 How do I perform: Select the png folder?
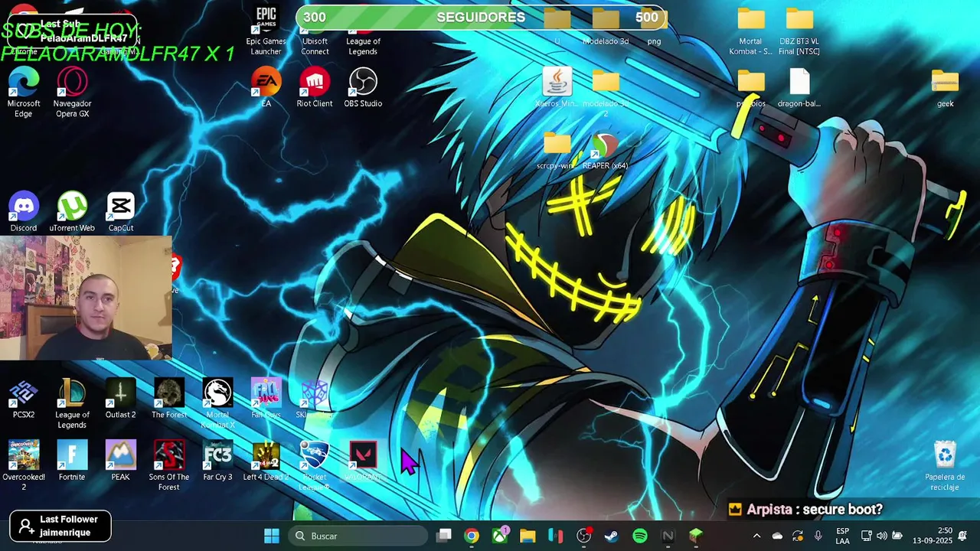654,28
